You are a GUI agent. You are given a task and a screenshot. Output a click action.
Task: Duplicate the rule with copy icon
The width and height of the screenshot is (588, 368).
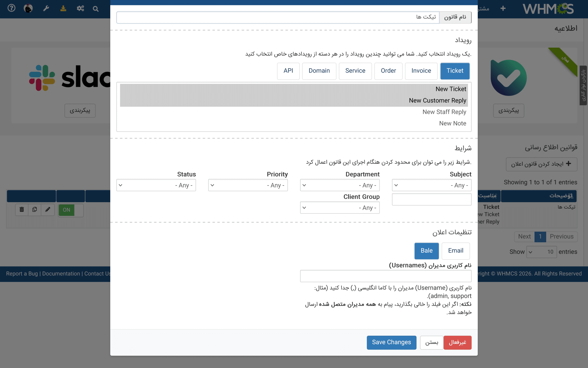34,210
